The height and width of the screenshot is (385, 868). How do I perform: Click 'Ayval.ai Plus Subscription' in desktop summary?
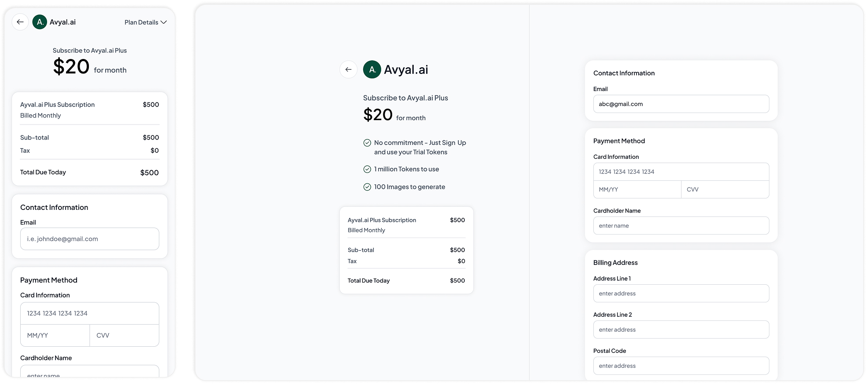(x=382, y=220)
